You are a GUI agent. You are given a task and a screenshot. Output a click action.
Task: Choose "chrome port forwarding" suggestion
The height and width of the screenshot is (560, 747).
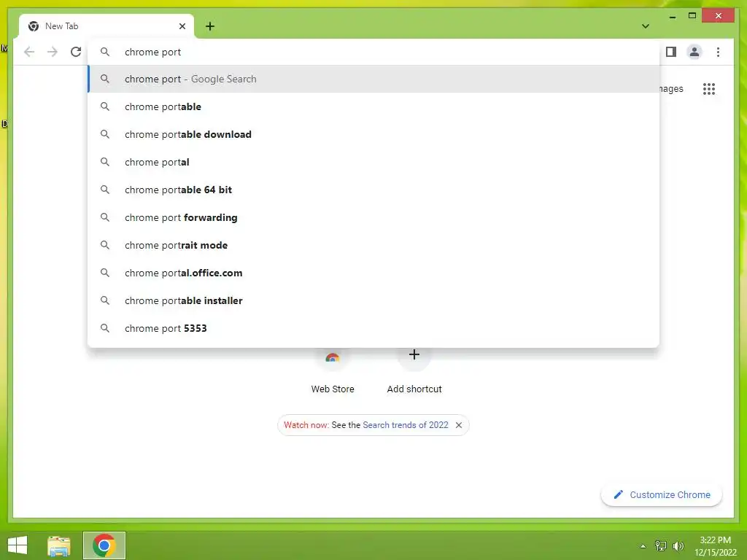tap(374, 217)
